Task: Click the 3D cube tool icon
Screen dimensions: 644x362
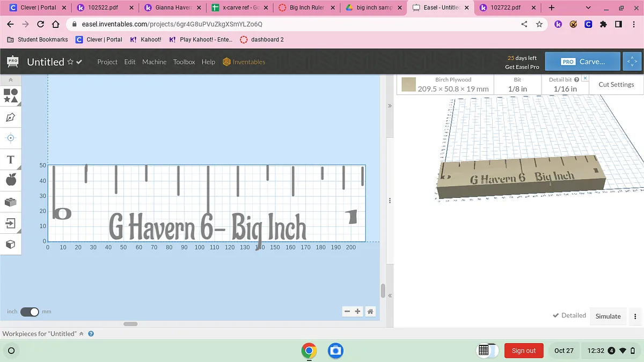Action: [x=11, y=245]
